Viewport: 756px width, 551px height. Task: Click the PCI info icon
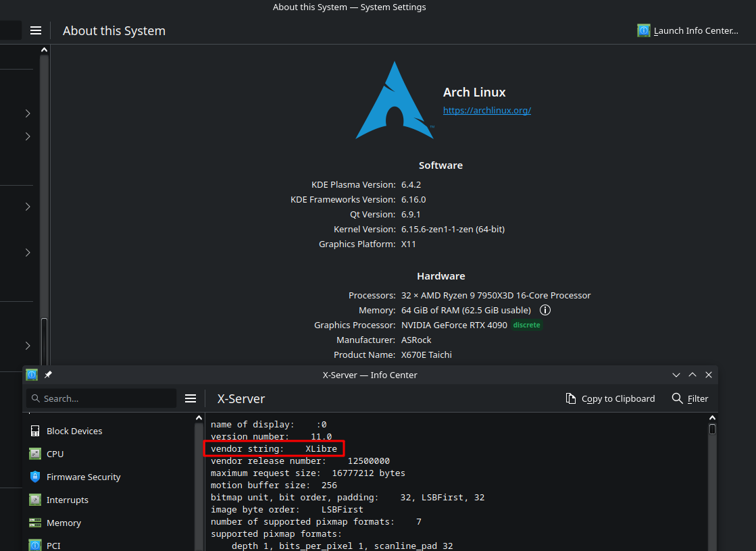click(35, 545)
